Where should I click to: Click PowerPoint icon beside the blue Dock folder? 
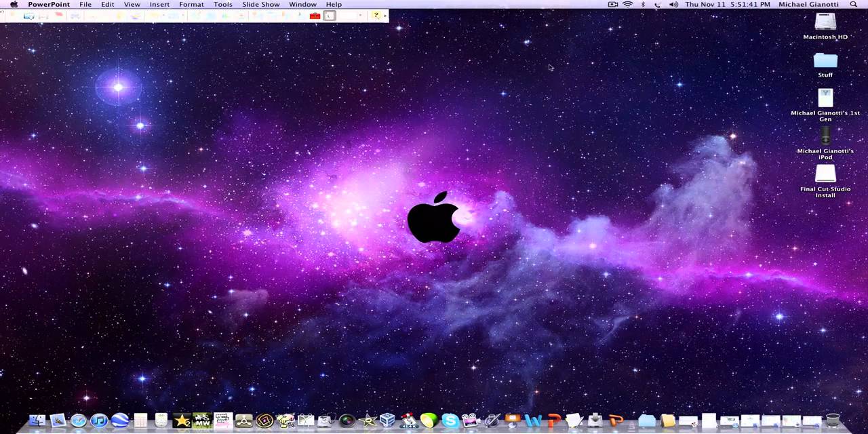pos(616,421)
